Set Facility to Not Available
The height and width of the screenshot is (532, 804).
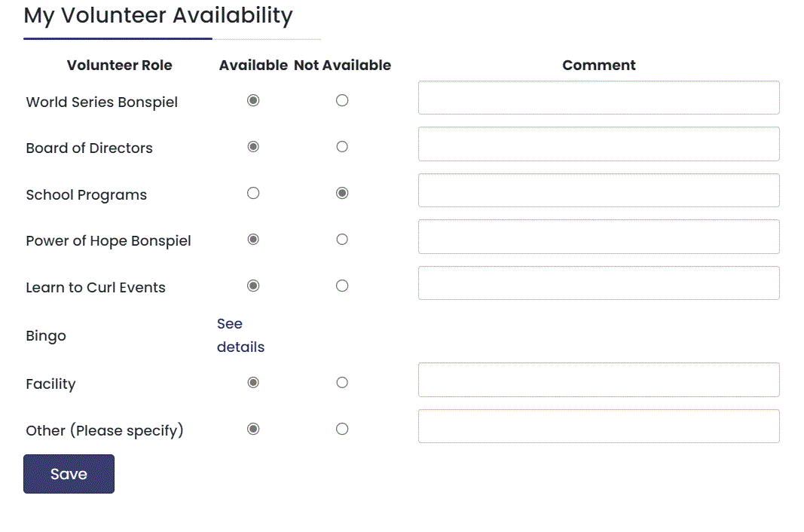[342, 383]
